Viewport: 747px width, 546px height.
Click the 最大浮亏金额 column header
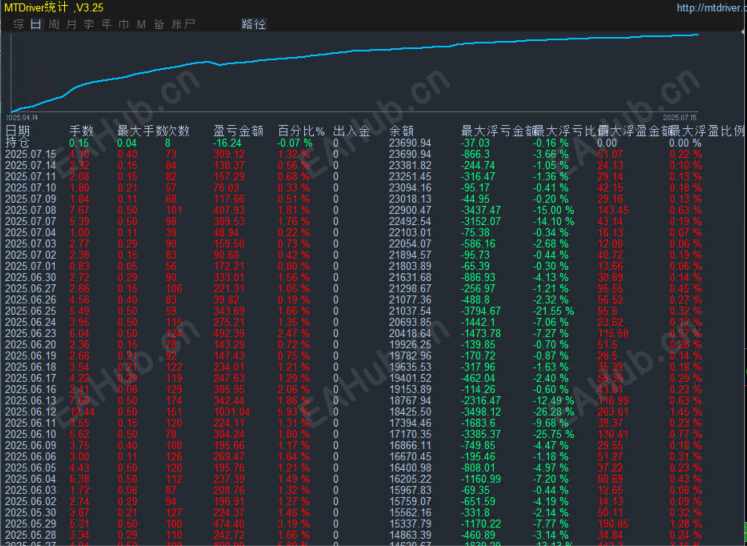click(x=498, y=131)
